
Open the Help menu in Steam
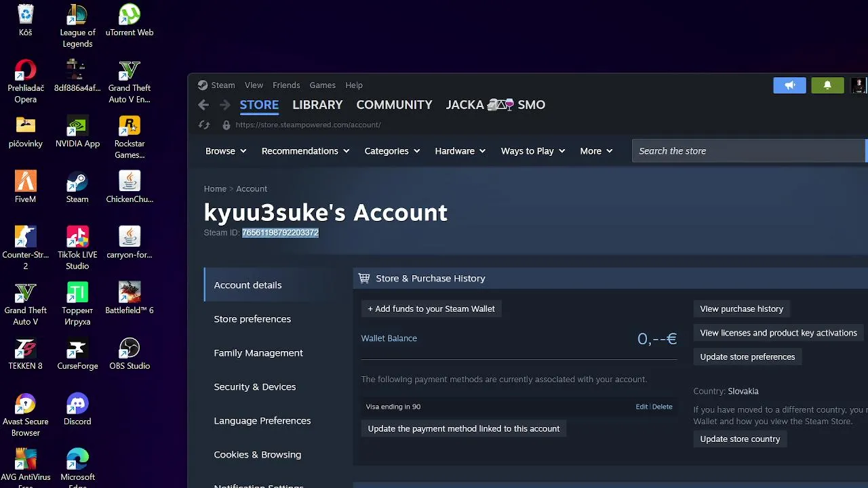pos(354,85)
